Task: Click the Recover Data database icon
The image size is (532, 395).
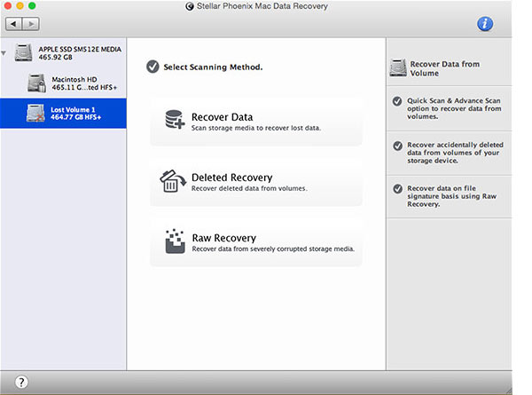Action: click(175, 120)
